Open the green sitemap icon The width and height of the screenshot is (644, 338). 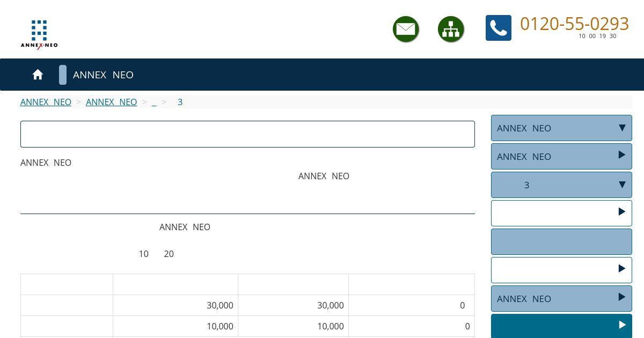pos(451,29)
